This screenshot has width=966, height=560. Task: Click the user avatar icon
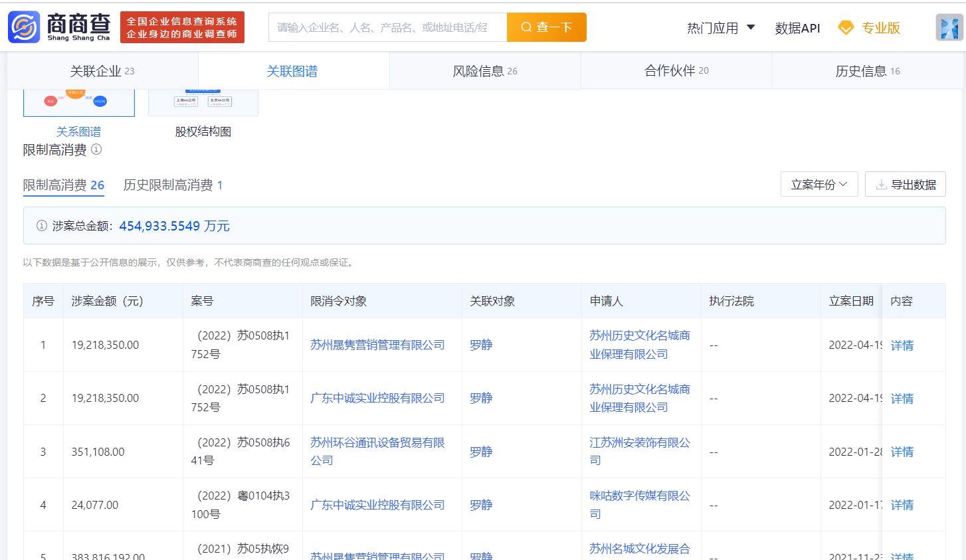[949, 27]
